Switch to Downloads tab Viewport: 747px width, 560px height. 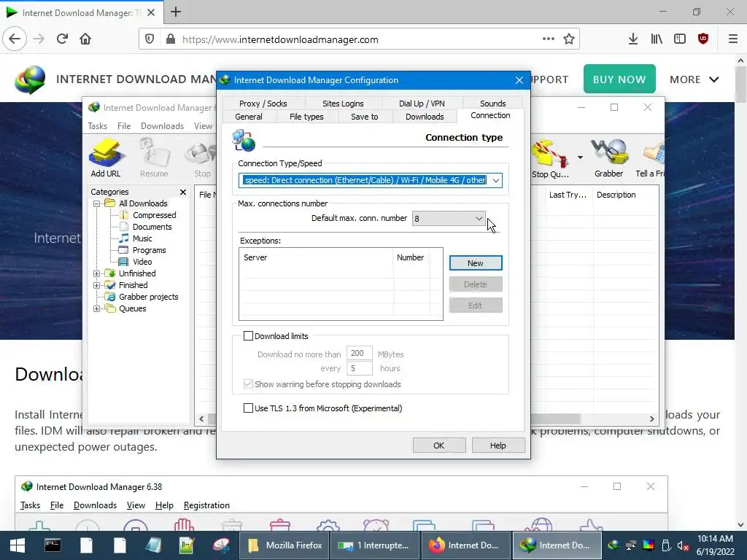pos(425,117)
